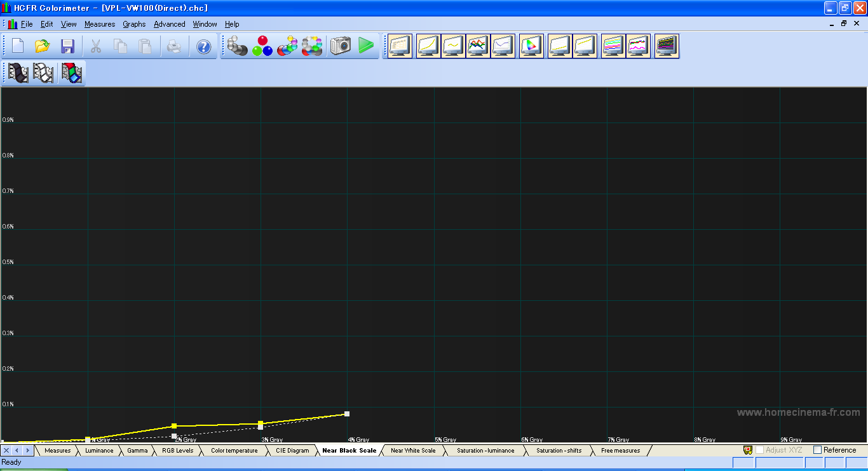Click the 4% Gray data point on graph

[x=347, y=414]
